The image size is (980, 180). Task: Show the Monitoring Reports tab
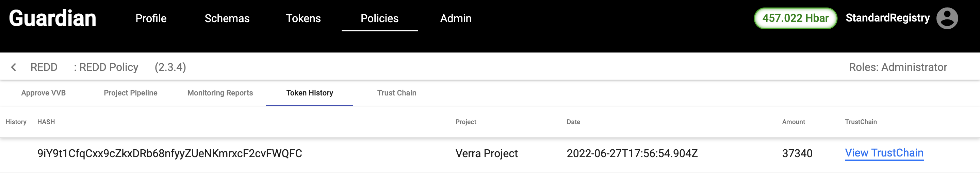click(220, 93)
